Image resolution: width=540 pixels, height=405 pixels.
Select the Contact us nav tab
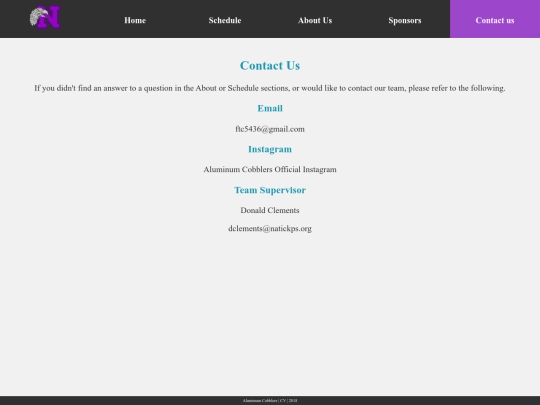pos(495,20)
